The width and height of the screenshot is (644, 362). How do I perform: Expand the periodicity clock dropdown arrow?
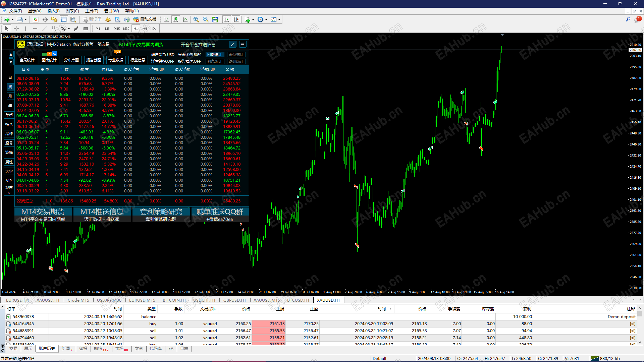point(266,19)
